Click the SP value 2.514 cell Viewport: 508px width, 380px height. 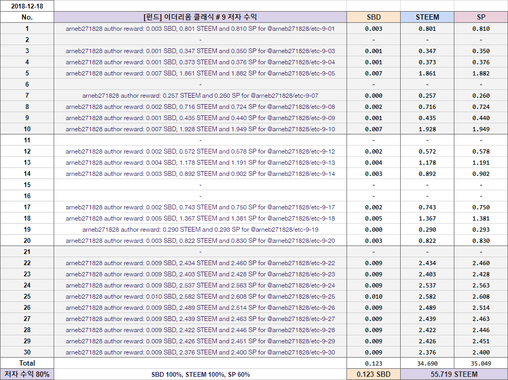[481, 308]
